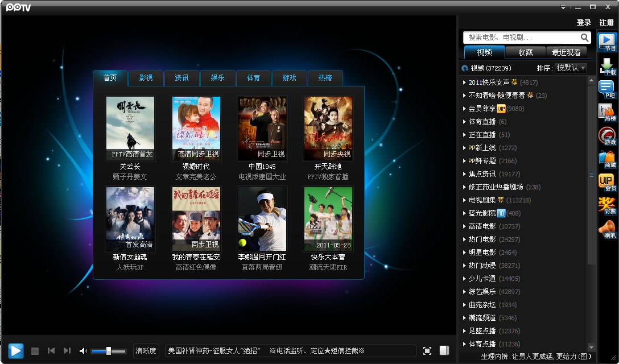This screenshot has width=619, height=364.
Task: Expand the 高清电影 category
Action: pos(482,226)
